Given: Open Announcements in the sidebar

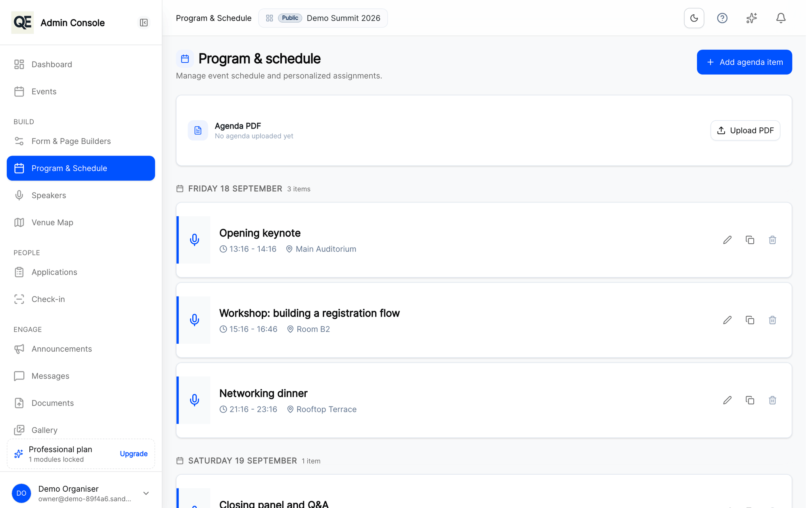Looking at the screenshot, I should click(x=81, y=349).
